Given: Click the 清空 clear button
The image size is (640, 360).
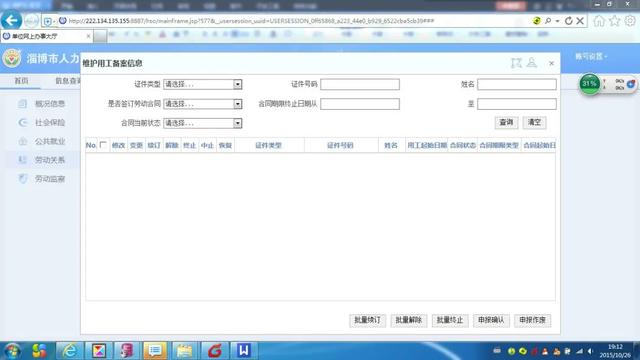Looking at the screenshot, I should [534, 122].
